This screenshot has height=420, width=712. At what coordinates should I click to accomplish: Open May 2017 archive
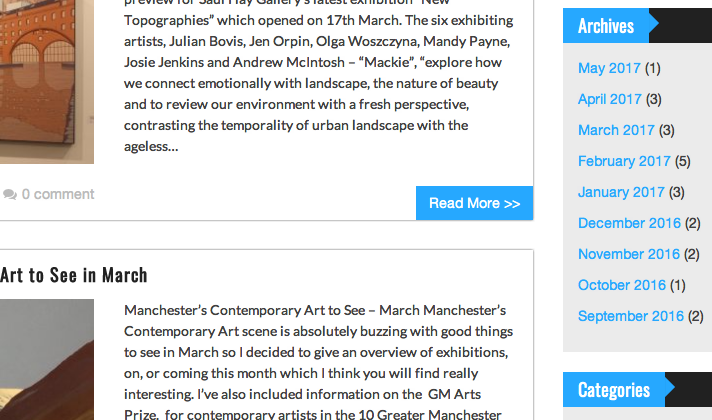[609, 68]
